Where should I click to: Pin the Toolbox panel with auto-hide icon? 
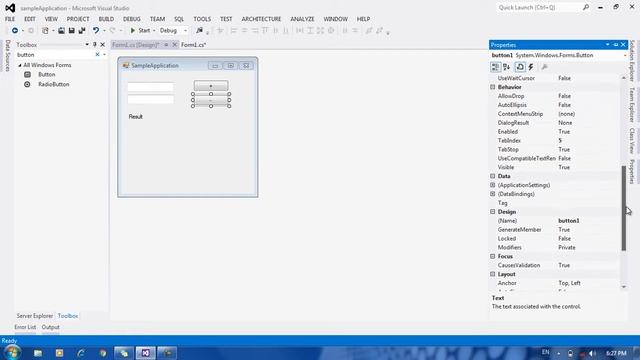95,44
